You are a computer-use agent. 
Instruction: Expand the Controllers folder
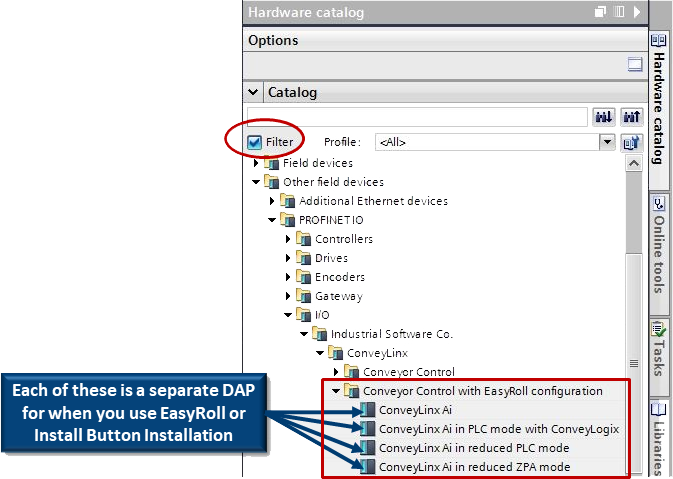coord(288,239)
